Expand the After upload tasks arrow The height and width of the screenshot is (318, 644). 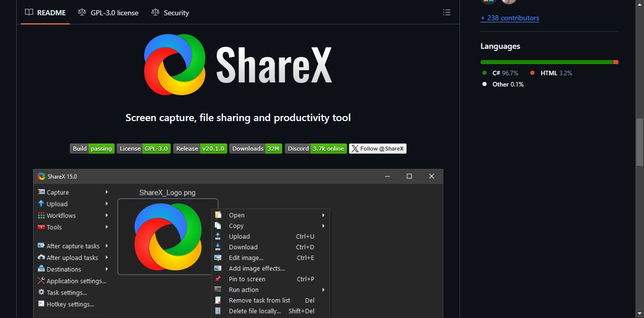click(106, 257)
